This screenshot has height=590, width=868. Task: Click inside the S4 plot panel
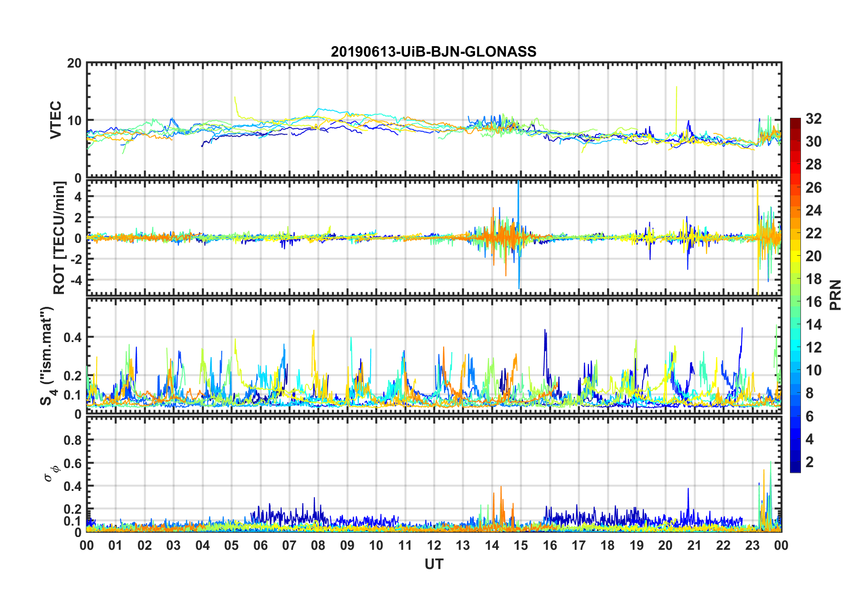[x=434, y=356]
